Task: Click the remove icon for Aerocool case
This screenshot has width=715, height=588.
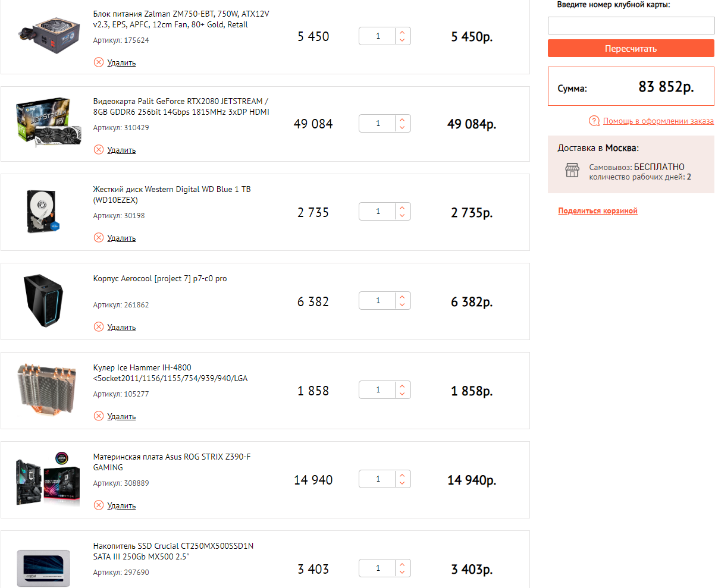Action: pos(99,327)
